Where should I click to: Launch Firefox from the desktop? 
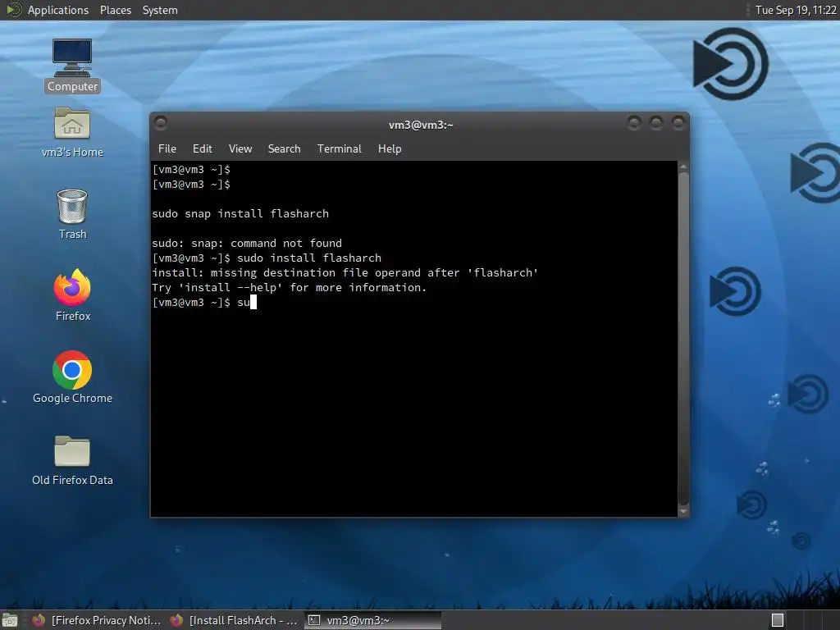pyautogui.click(x=72, y=295)
